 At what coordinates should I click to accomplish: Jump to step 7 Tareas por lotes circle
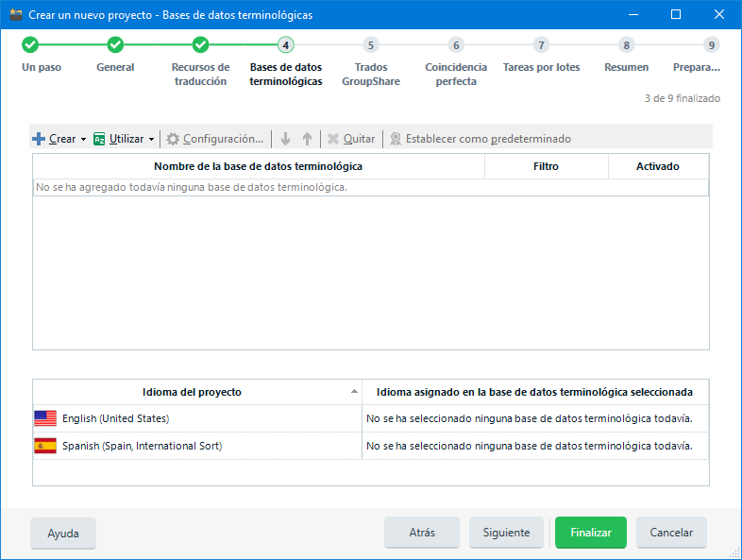click(x=541, y=45)
